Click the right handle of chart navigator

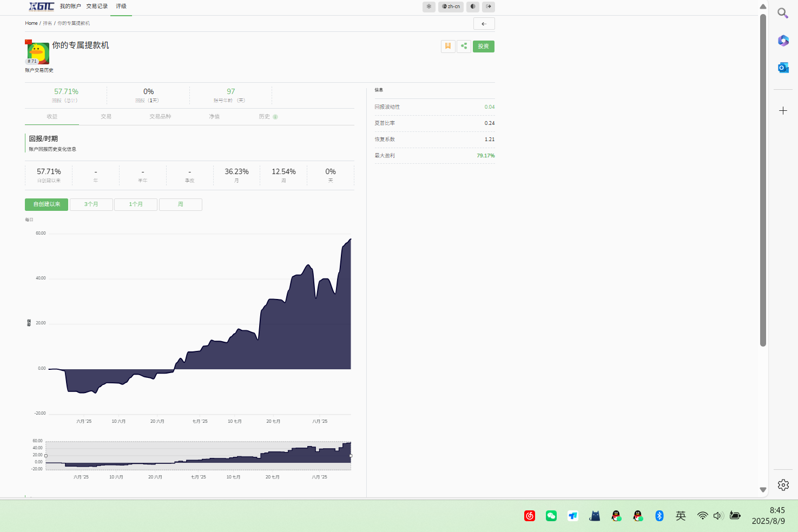click(x=351, y=456)
